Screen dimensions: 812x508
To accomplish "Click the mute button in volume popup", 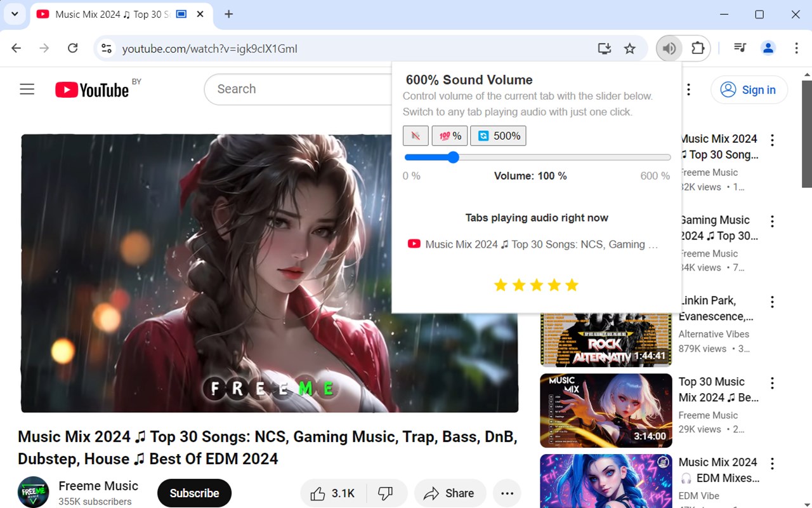I will point(416,136).
